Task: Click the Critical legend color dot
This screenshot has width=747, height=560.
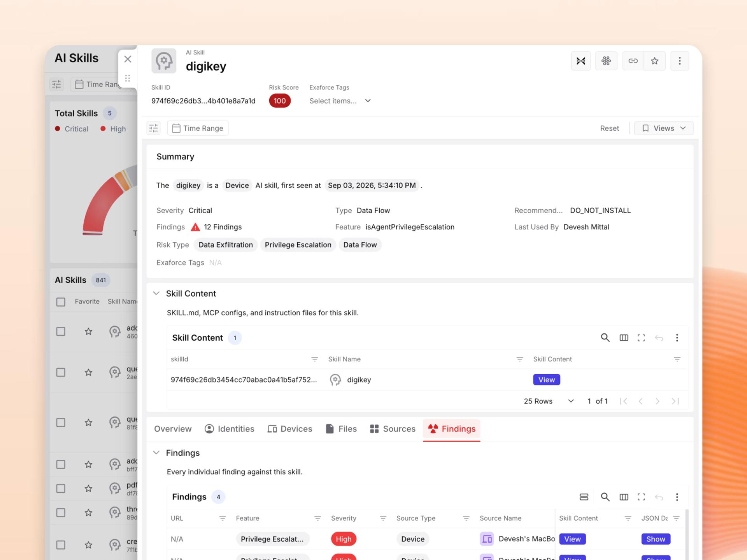Action: [x=58, y=129]
